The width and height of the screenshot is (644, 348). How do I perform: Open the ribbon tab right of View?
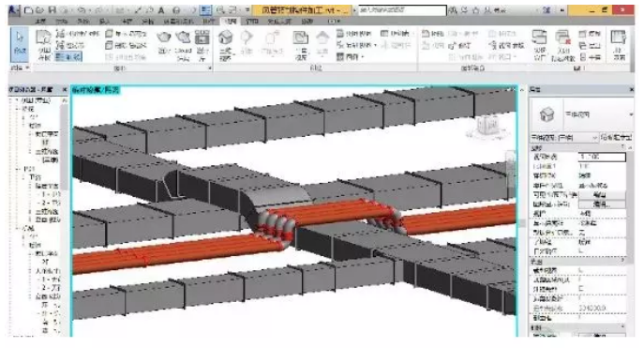pos(251,21)
